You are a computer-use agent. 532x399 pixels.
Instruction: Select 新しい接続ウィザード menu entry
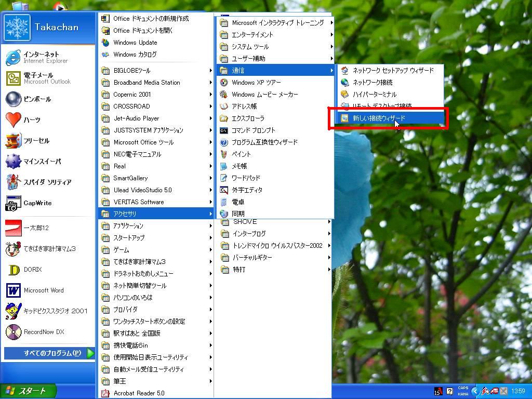tap(390, 118)
